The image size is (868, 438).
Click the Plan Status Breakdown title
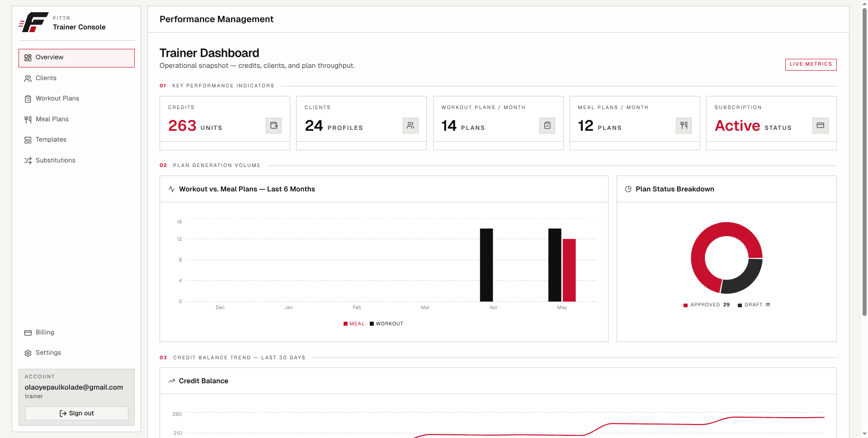[x=675, y=189]
